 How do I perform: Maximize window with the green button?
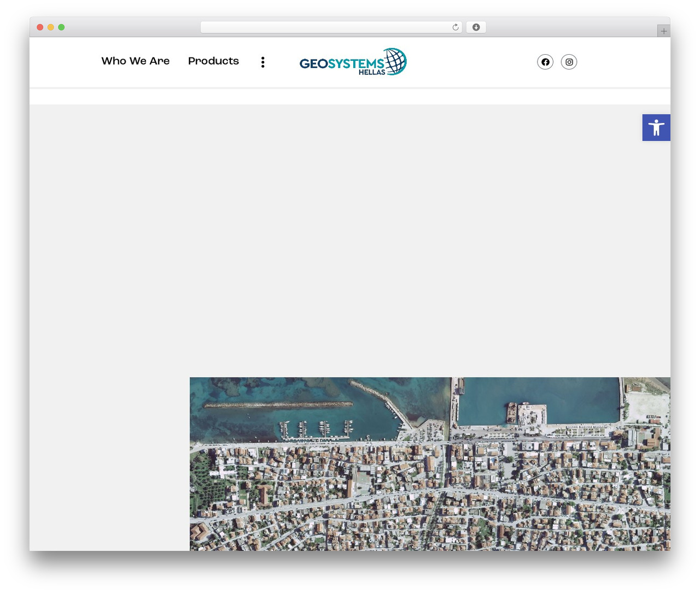[61, 27]
